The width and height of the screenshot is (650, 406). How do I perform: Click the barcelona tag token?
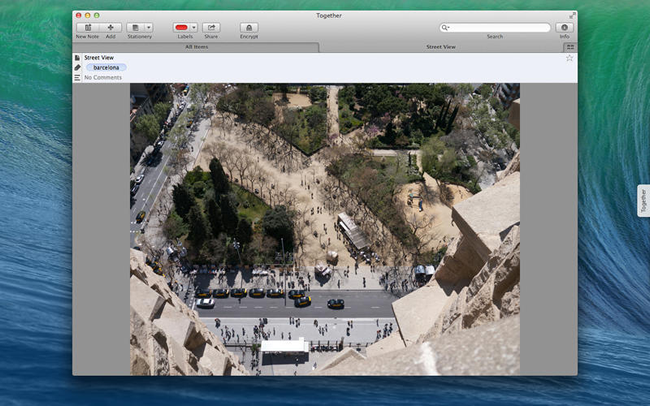[x=105, y=68]
